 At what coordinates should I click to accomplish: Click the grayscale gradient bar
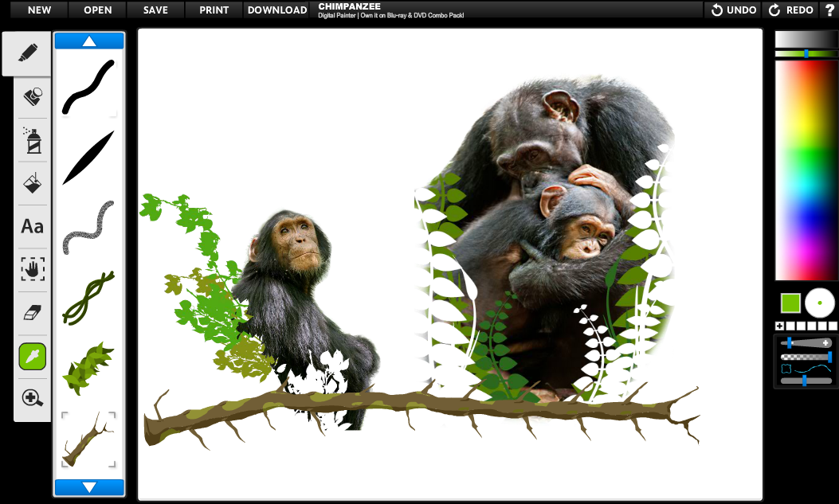[x=806, y=39]
